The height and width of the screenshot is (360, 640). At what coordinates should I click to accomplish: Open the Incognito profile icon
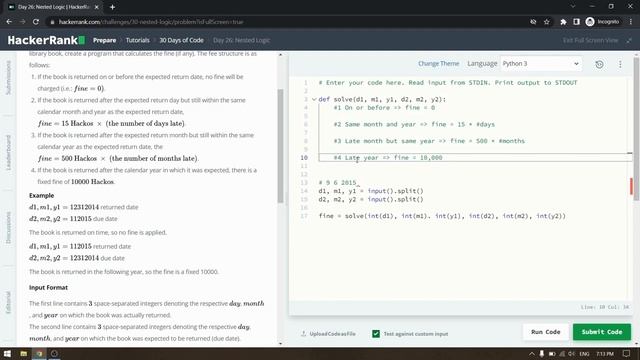click(602, 22)
